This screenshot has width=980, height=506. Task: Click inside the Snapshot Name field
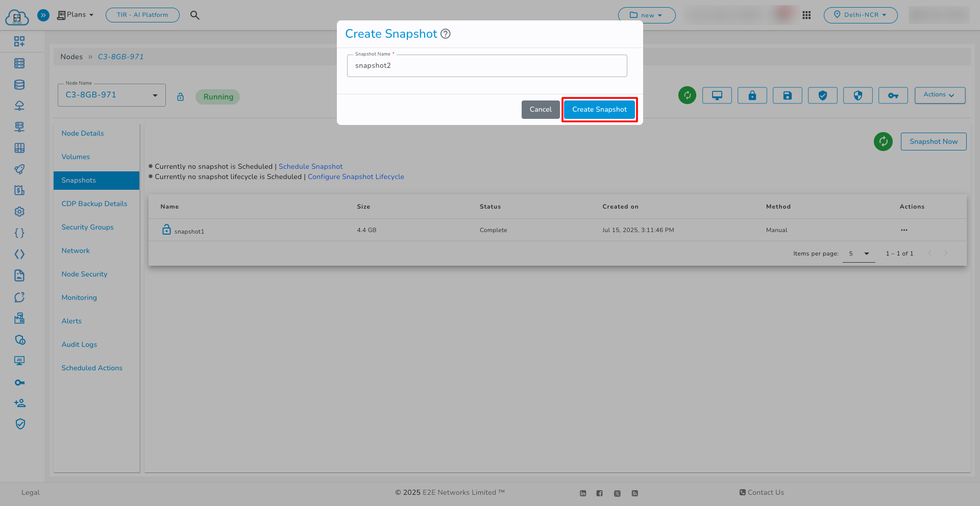tap(486, 65)
